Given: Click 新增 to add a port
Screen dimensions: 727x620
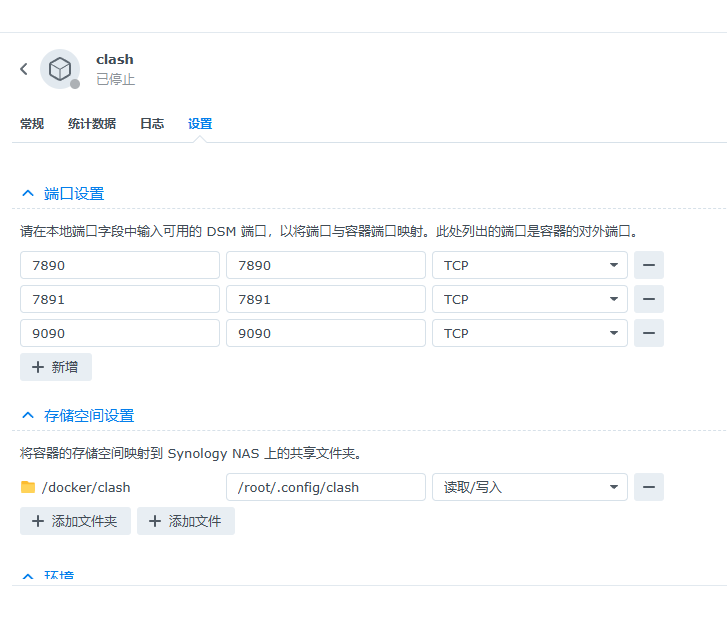Looking at the screenshot, I should click(x=56, y=367).
